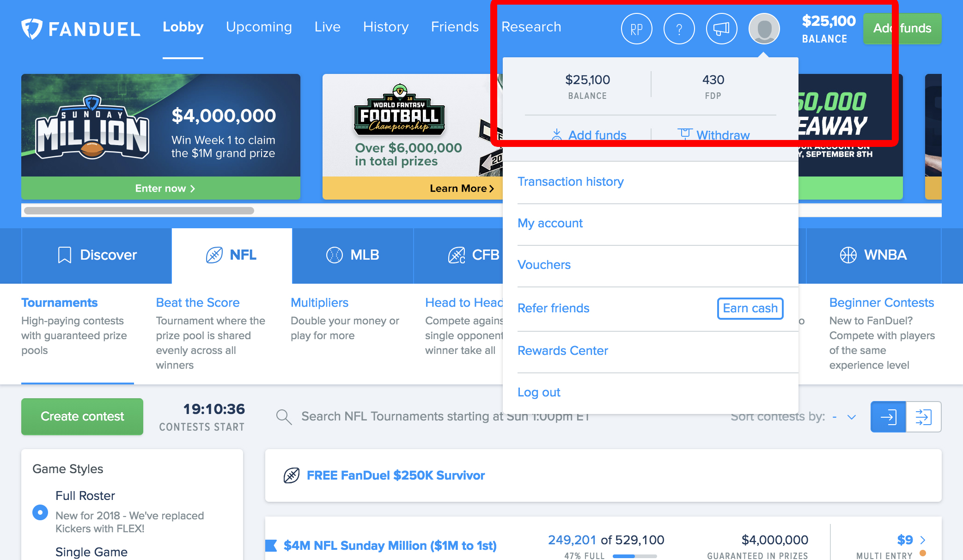Click the WNBA basketball icon in tab

[x=848, y=255]
